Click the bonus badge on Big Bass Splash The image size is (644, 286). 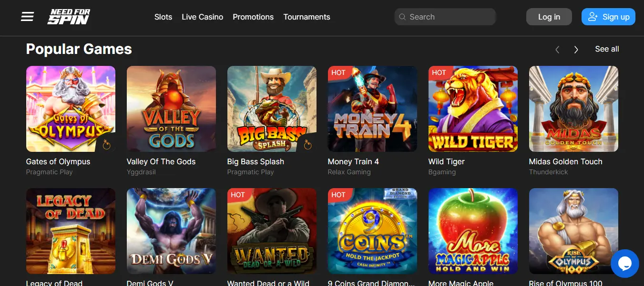[x=308, y=145]
